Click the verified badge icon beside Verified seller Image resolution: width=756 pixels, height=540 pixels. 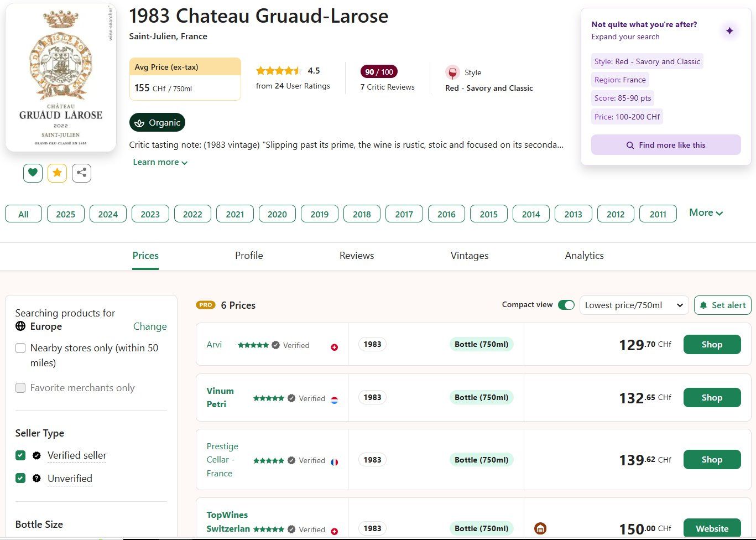pyautogui.click(x=37, y=455)
